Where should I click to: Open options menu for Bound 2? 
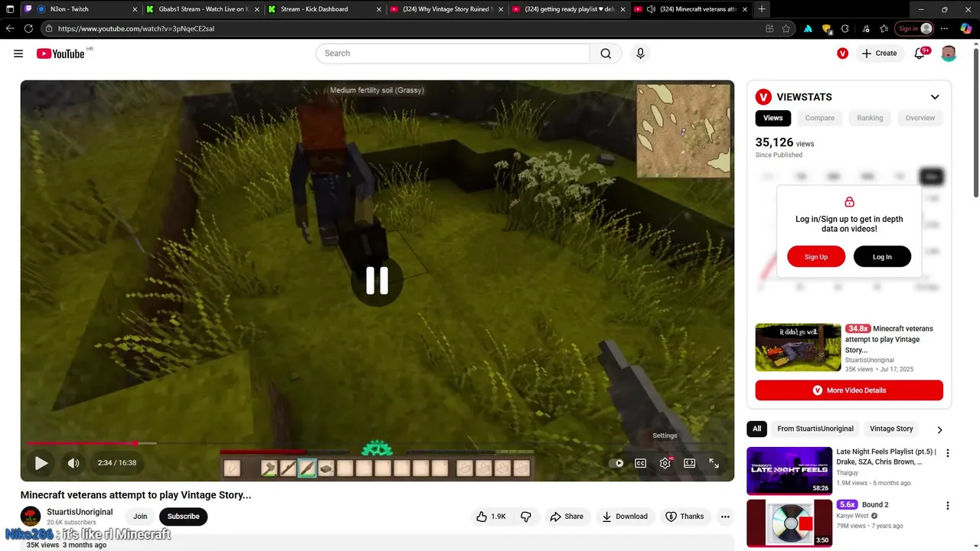pos(948,506)
